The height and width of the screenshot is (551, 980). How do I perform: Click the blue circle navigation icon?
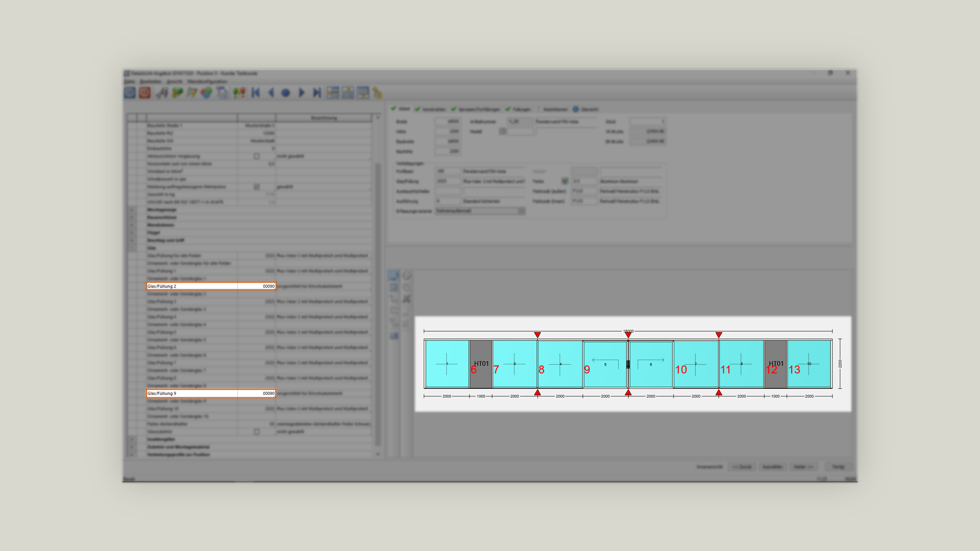pos(286,93)
